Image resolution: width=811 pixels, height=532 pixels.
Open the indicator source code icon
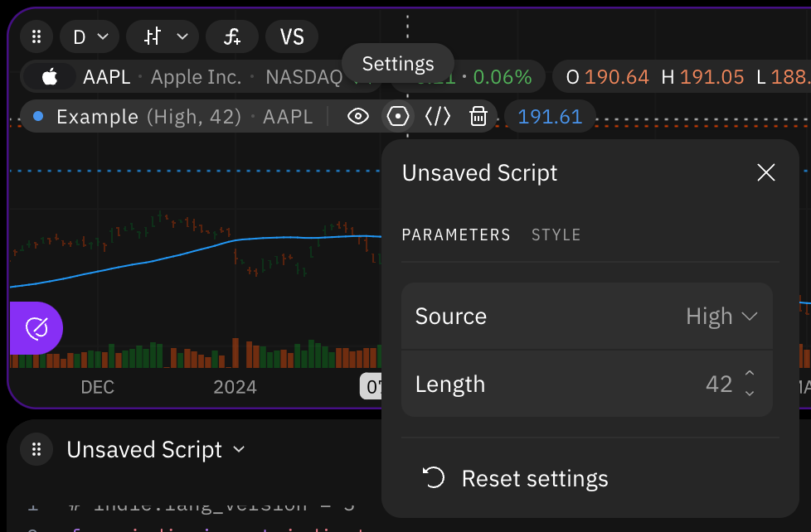[438, 116]
